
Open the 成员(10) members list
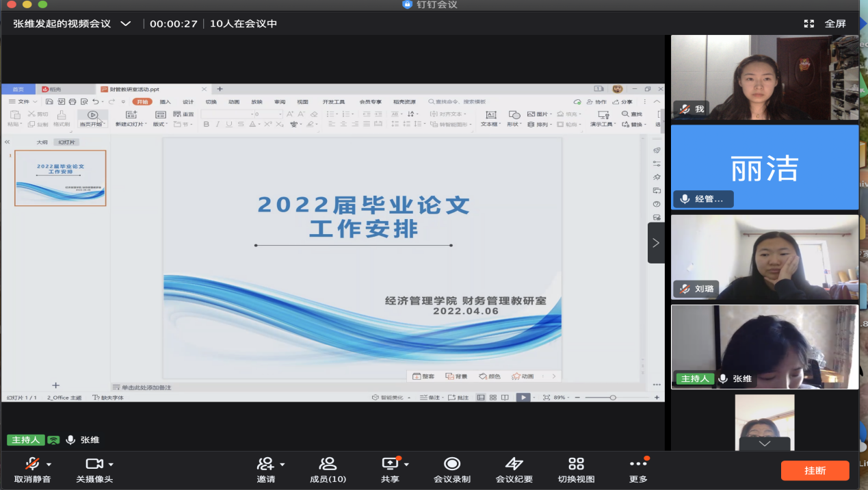328,469
